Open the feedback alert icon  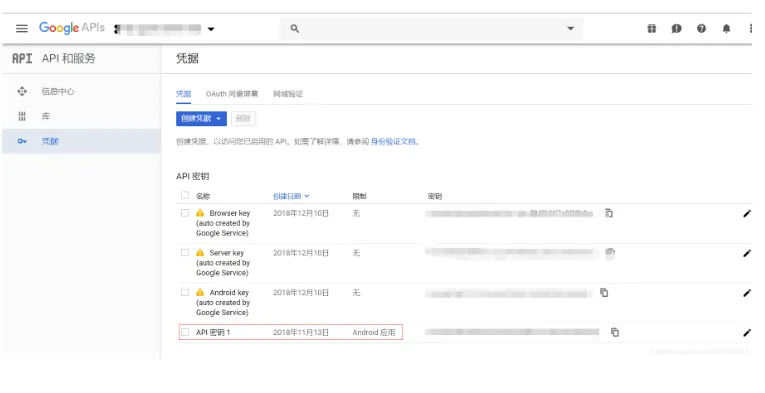676,28
